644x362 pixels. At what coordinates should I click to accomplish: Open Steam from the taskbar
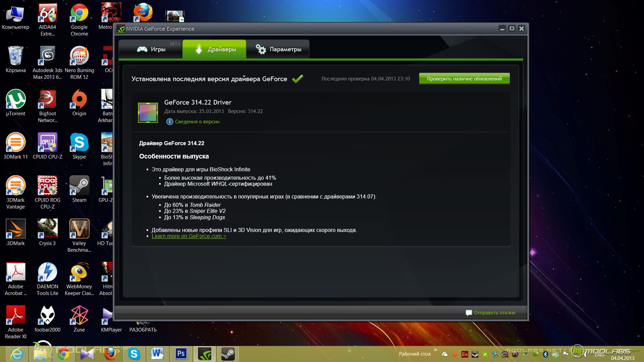(228, 354)
